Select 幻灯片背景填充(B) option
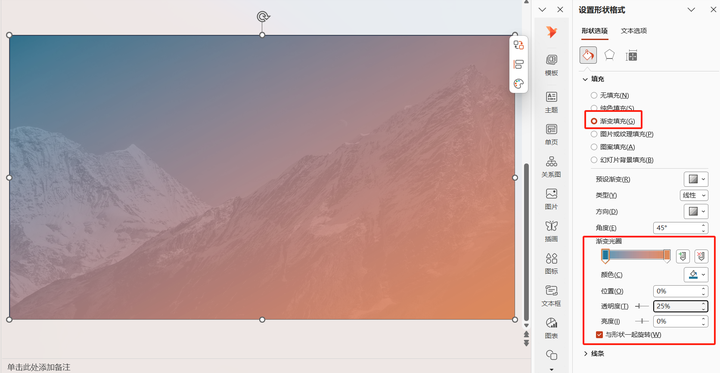The height and width of the screenshot is (373, 720). click(x=622, y=160)
